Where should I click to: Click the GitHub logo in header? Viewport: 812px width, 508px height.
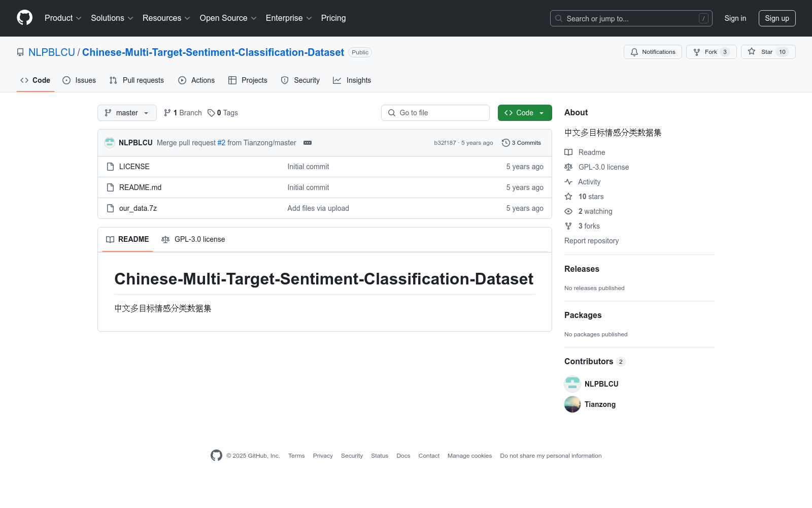pyautogui.click(x=24, y=18)
